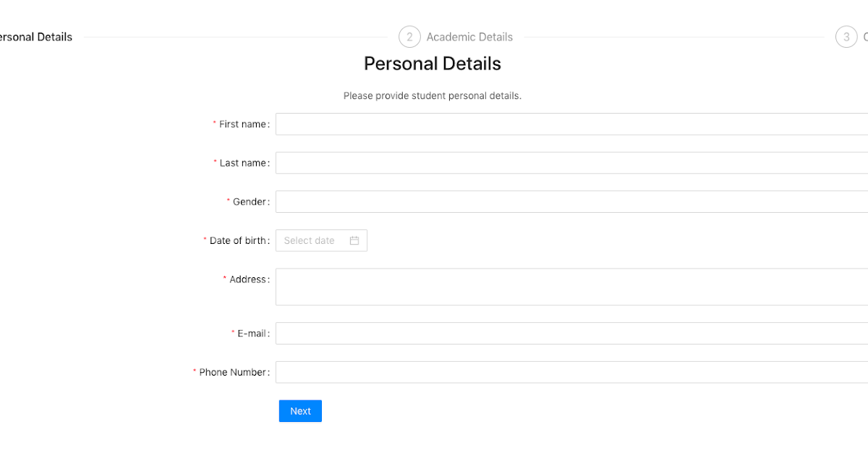Click inside the Last name field
This screenshot has height=456, width=868.
(571, 163)
